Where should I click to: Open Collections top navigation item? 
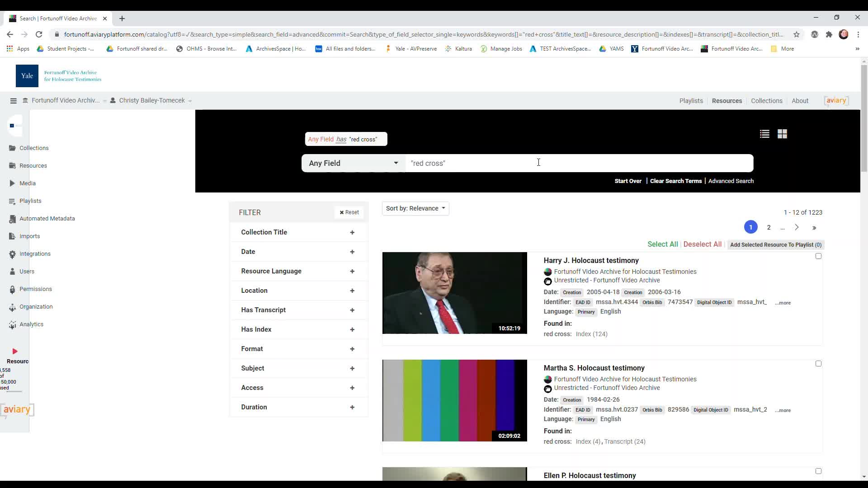[x=766, y=101]
